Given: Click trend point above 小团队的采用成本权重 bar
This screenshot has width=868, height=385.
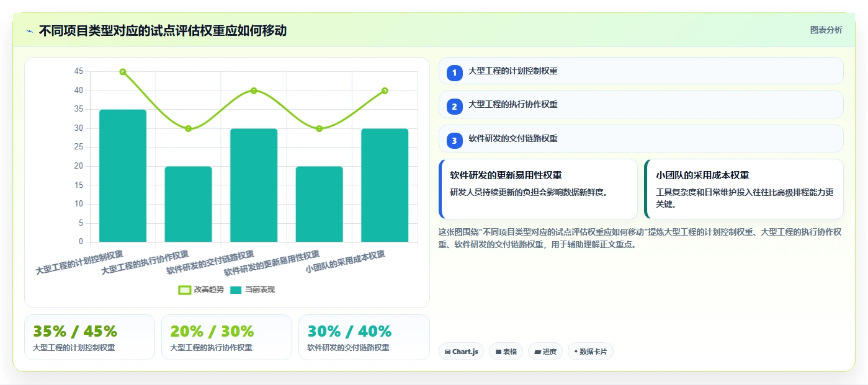Looking at the screenshot, I should (x=385, y=91).
